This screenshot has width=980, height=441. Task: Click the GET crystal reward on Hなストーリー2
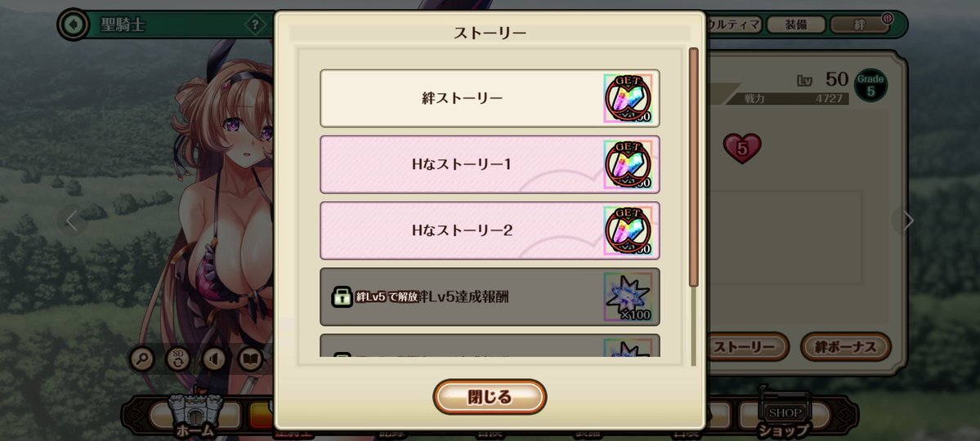(628, 230)
